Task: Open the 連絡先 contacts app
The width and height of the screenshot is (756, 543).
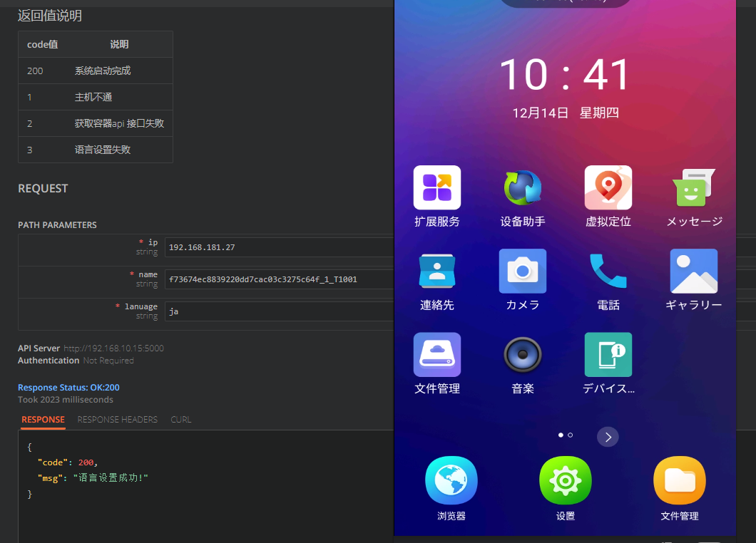Action: tap(436, 271)
